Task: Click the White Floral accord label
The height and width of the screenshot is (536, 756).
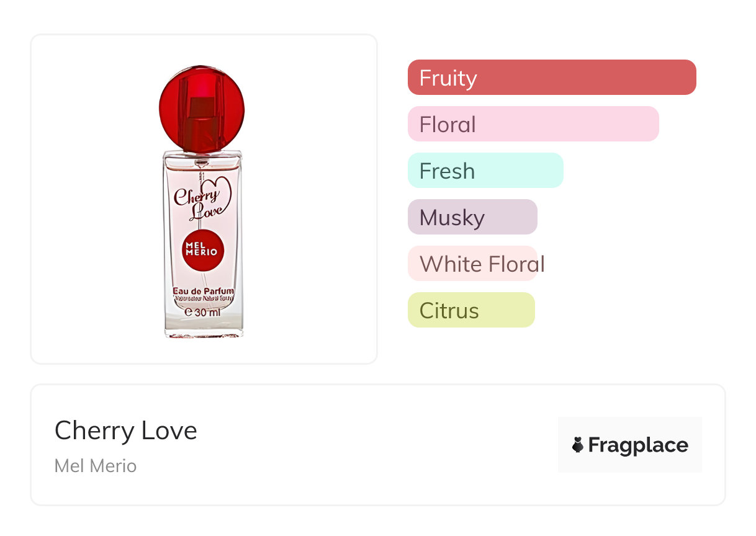Action: pos(482,264)
